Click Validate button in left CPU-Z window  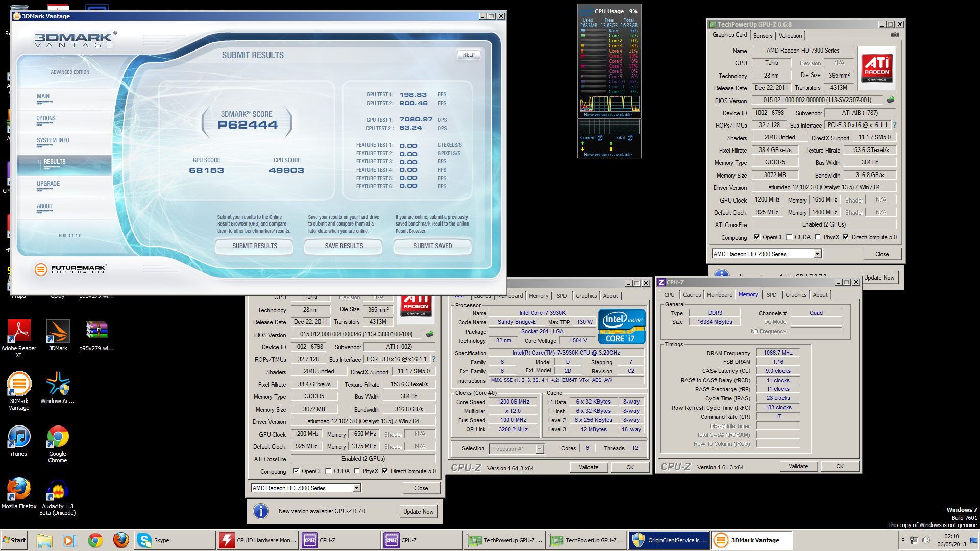(x=589, y=467)
